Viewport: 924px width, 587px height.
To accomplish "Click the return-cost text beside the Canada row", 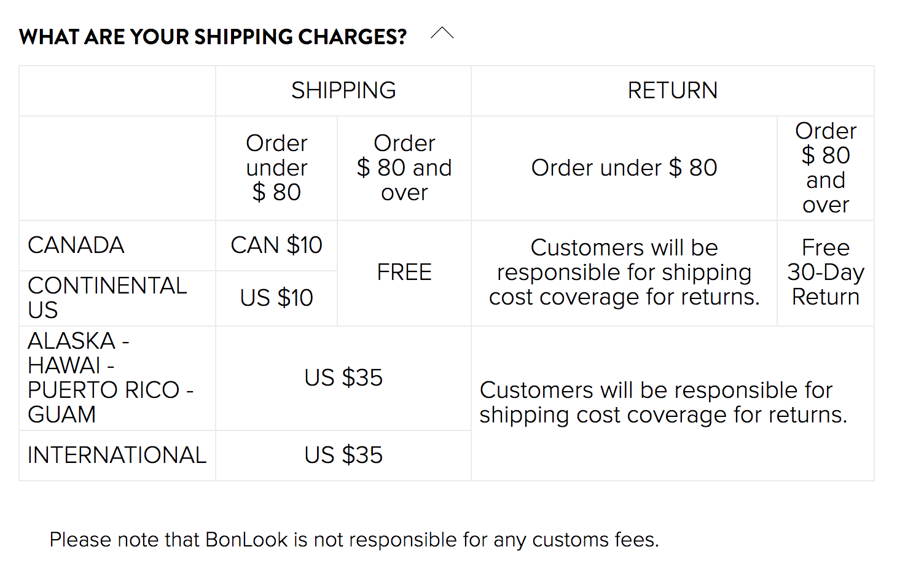I will click(624, 272).
